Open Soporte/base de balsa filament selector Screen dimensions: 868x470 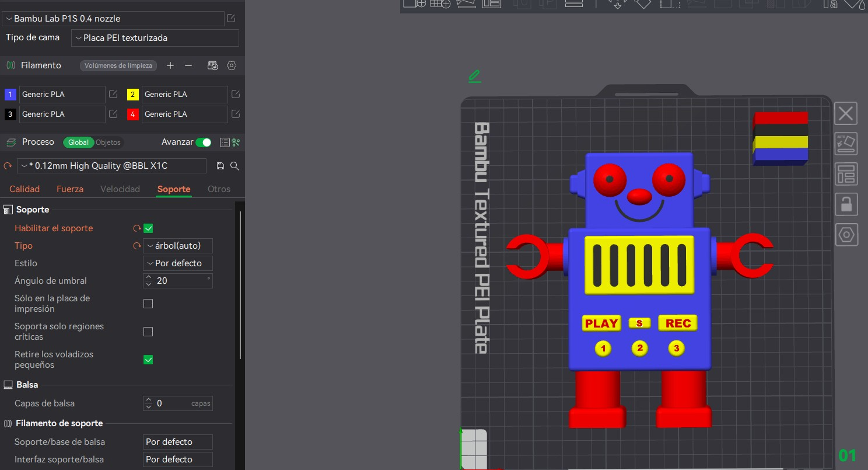click(x=178, y=442)
